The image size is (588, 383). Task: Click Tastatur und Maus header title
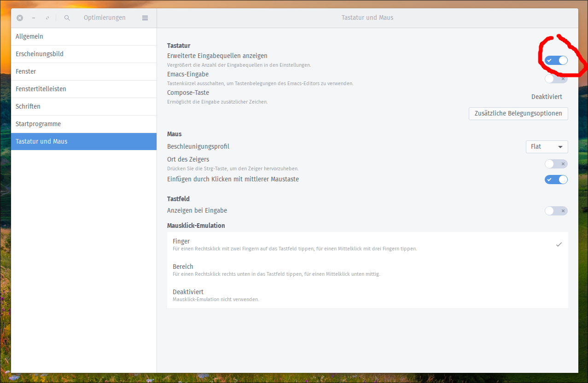[367, 18]
